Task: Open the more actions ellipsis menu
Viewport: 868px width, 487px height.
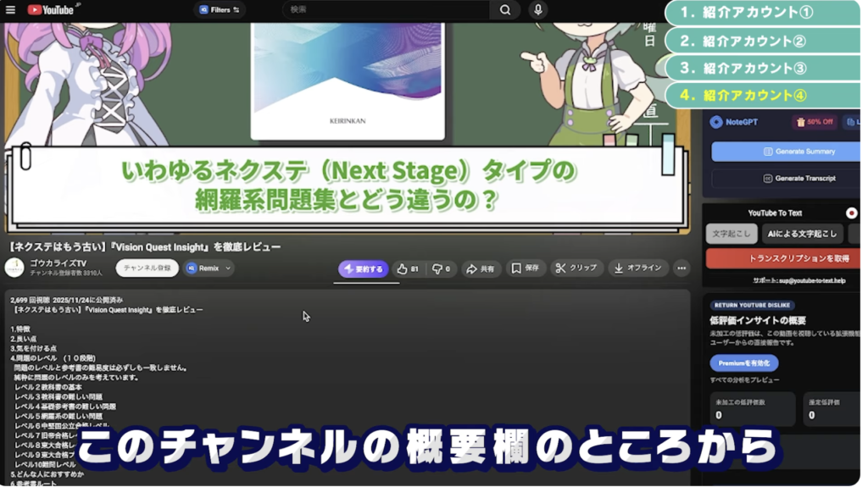Action: point(682,268)
